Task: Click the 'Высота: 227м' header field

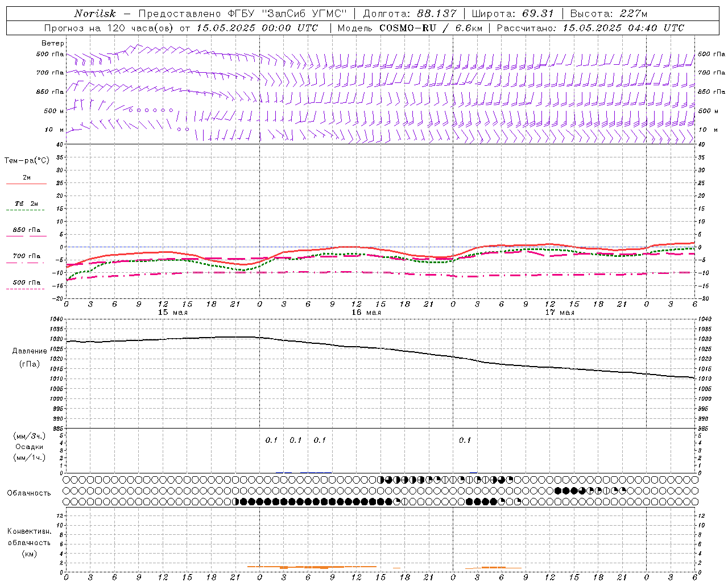Action: click(x=609, y=14)
